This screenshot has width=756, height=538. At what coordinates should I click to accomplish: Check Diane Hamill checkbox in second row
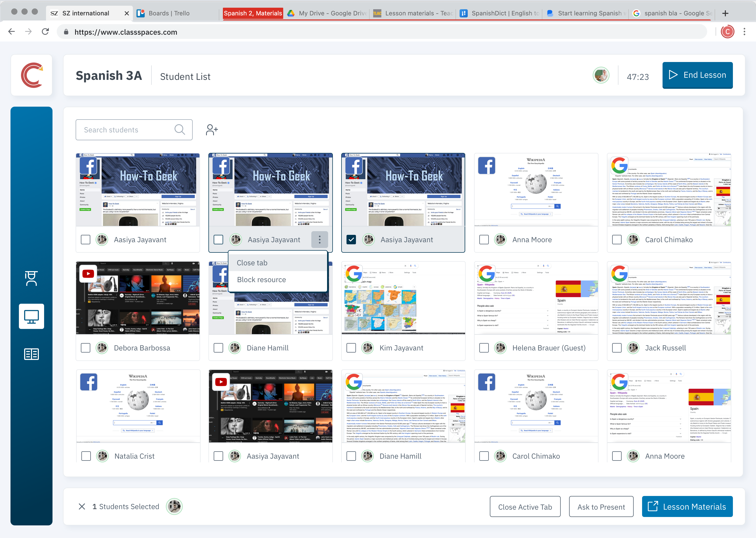218,348
